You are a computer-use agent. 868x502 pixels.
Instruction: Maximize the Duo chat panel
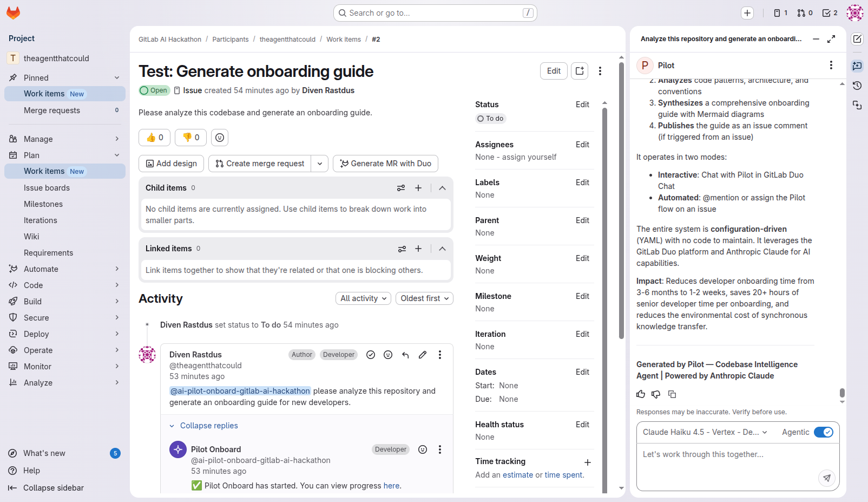[x=831, y=39]
